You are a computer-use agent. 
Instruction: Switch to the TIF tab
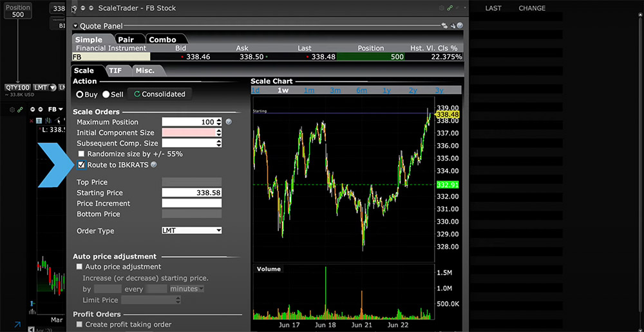(115, 71)
